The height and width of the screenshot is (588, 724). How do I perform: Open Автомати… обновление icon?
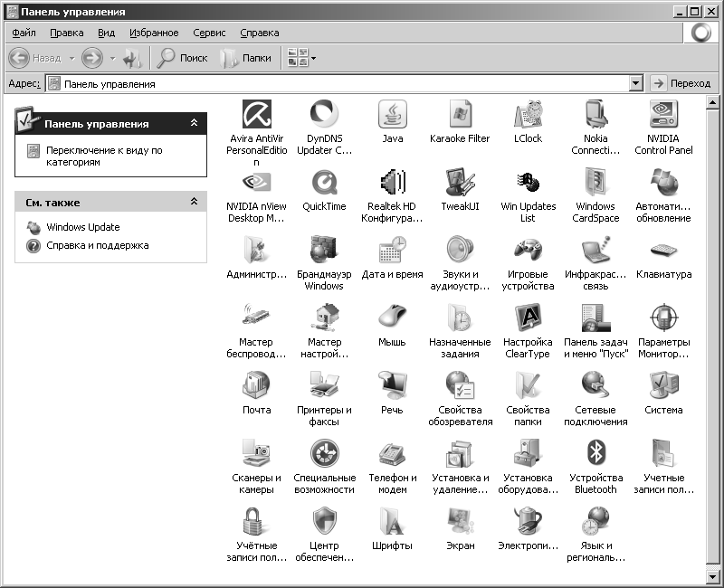click(663, 182)
